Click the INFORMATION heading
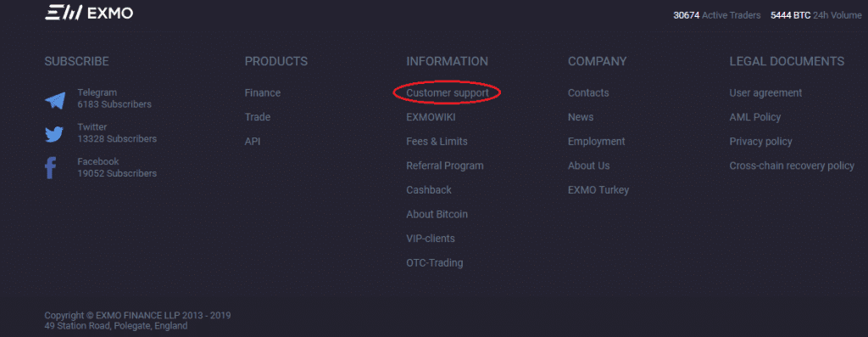Screen dimensions: 868x337 click(x=447, y=61)
